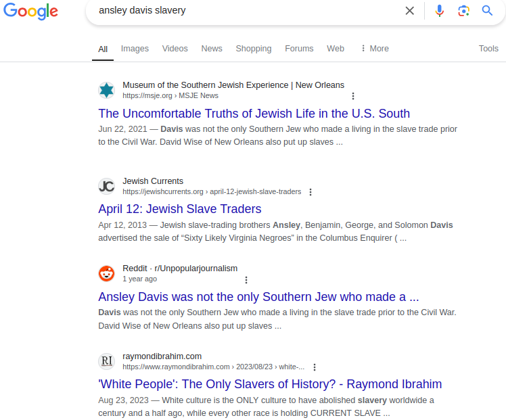Click the Jewish Currents site name
The width and height of the screenshot is (506, 420).
point(153,181)
